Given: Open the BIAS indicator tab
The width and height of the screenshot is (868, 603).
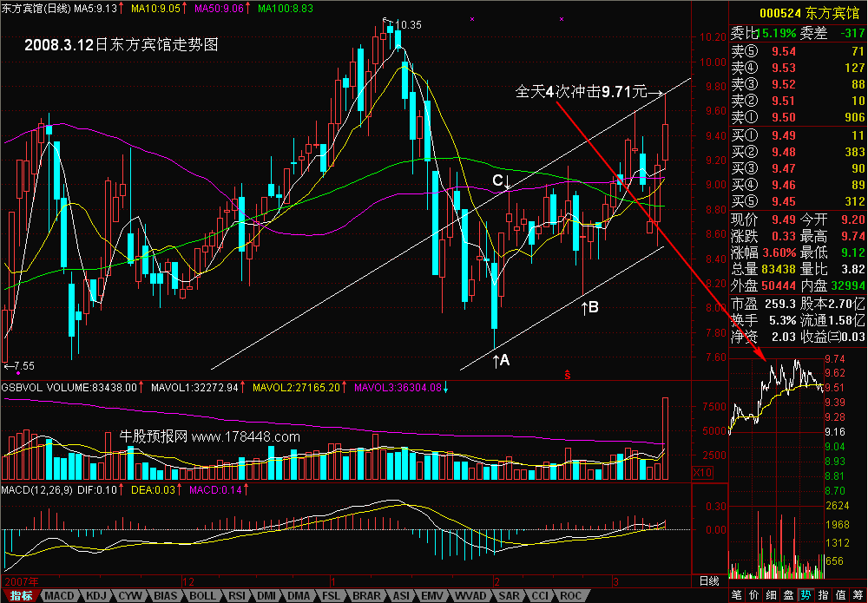Looking at the screenshot, I should coord(166,596).
